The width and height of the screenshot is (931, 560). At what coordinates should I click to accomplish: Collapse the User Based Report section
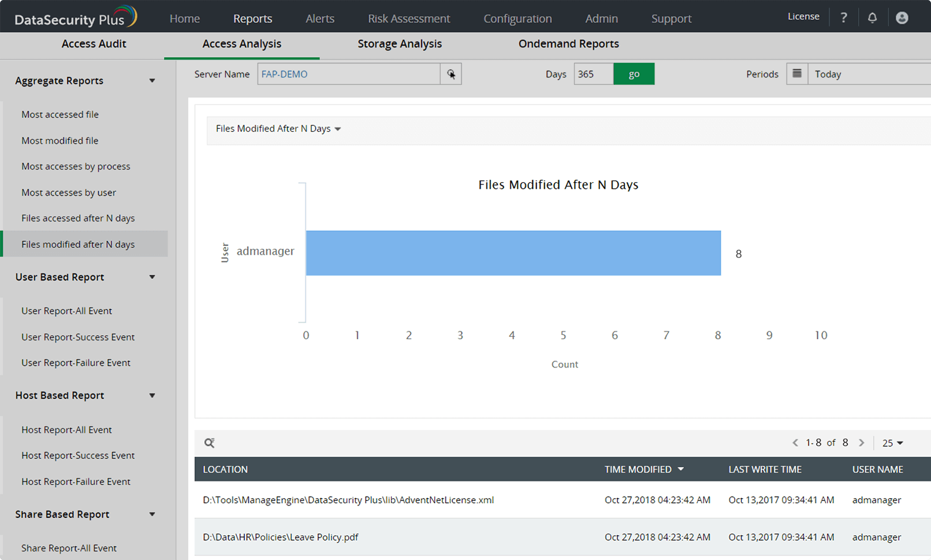(152, 277)
